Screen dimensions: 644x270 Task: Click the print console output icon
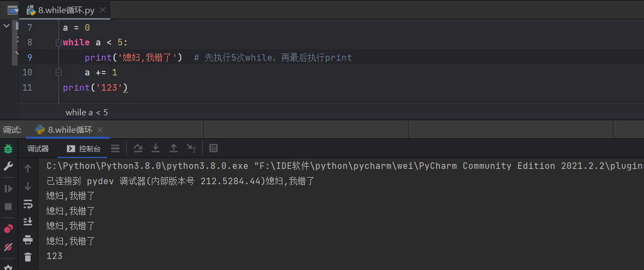(28, 239)
